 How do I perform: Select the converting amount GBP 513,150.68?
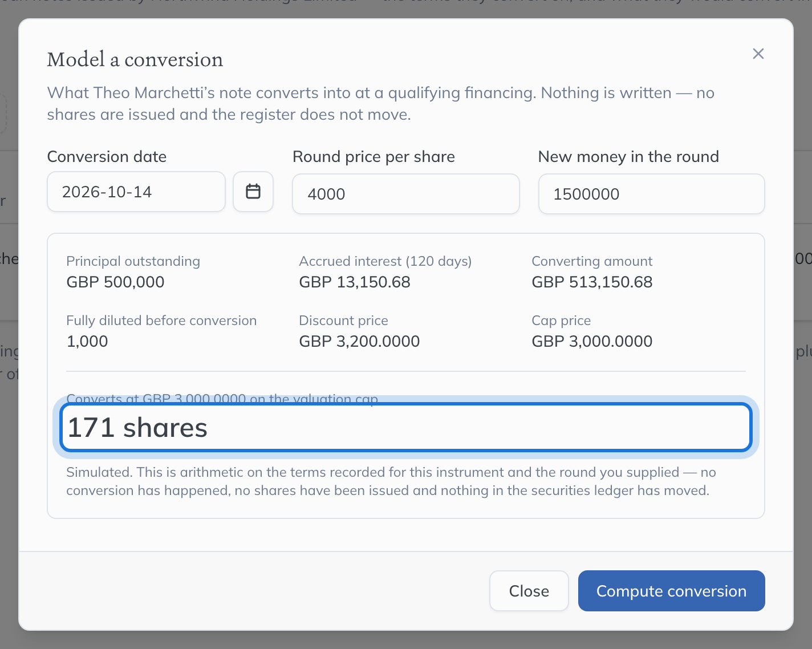(x=592, y=282)
